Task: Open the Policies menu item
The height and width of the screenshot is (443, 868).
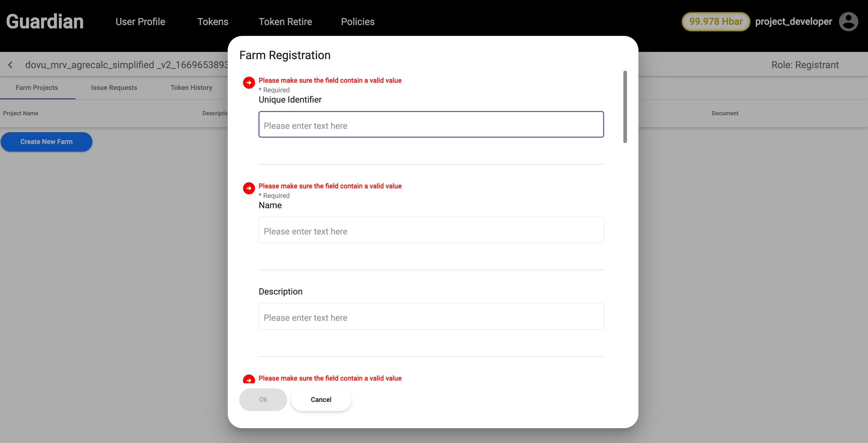Action: pos(358,21)
